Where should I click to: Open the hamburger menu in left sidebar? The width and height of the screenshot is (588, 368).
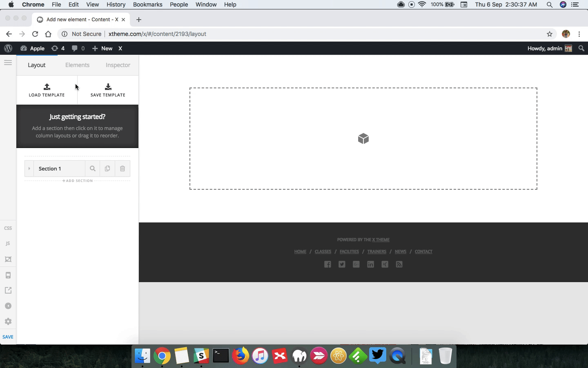pyautogui.click(x=8, y=63)
